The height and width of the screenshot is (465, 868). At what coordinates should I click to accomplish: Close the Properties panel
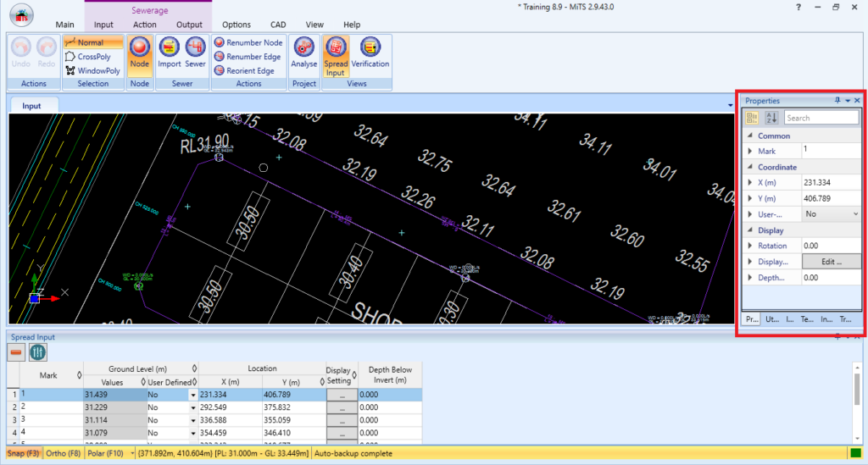click(857, 101)
